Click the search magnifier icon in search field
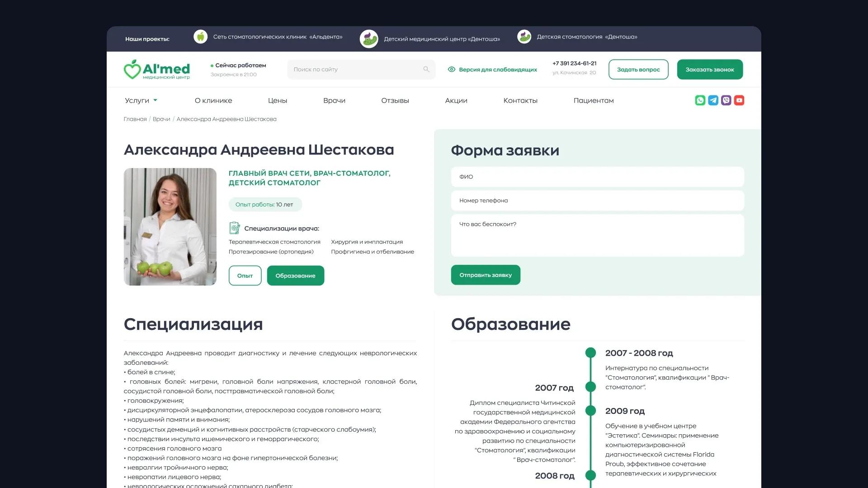This screenshot has height=488, width=868. (x=425, y=69)
